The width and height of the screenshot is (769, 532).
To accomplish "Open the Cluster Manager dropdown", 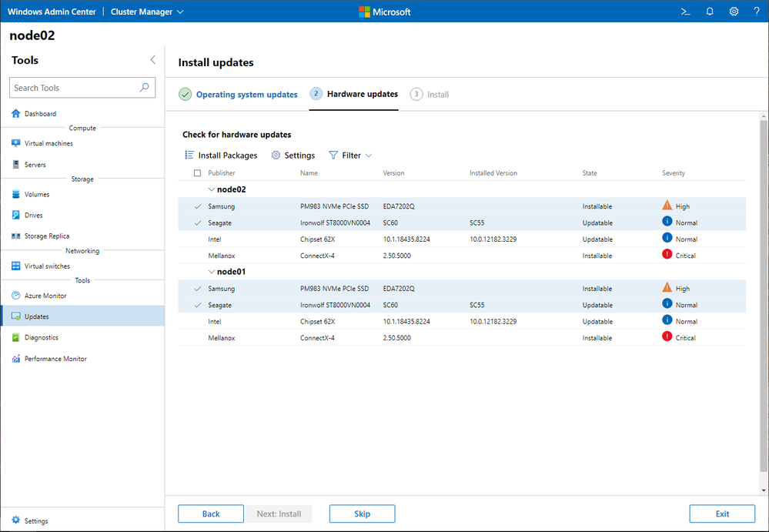I will tap(147, 12).
